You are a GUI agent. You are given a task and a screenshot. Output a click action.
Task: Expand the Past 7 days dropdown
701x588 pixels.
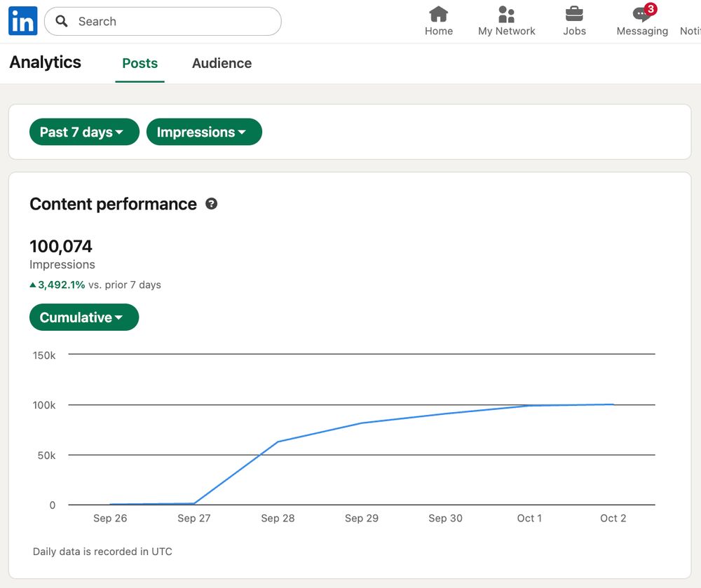click(84, 132)
